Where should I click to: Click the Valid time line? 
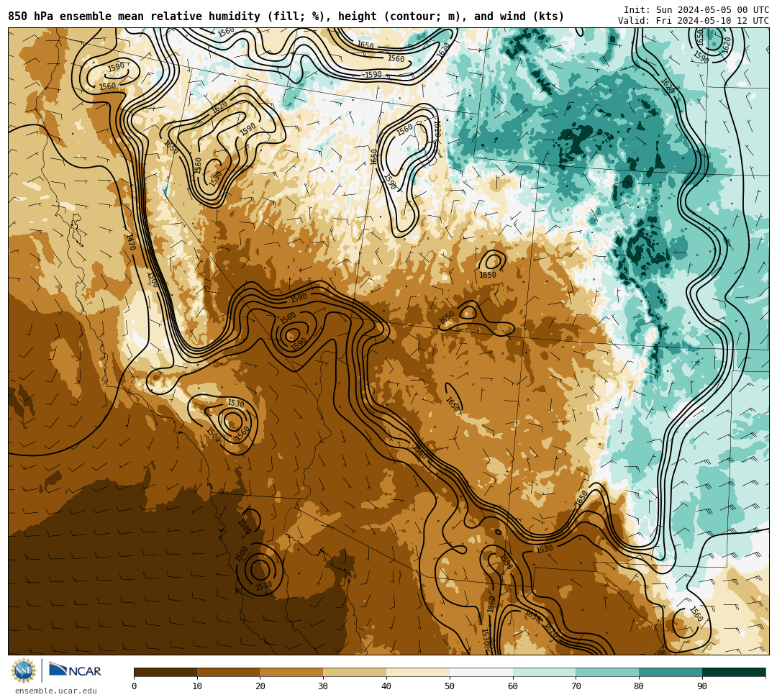pyautogui.click(x=694, y=21)
